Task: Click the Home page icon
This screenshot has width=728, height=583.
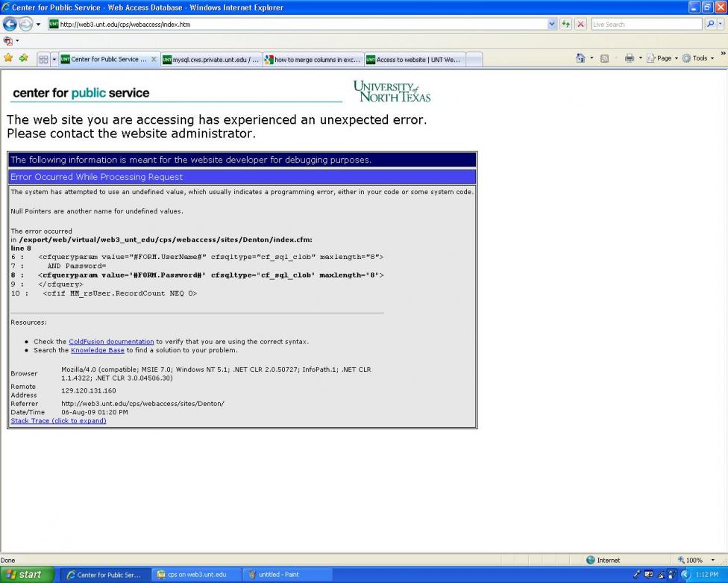Action: coord(580,58)
